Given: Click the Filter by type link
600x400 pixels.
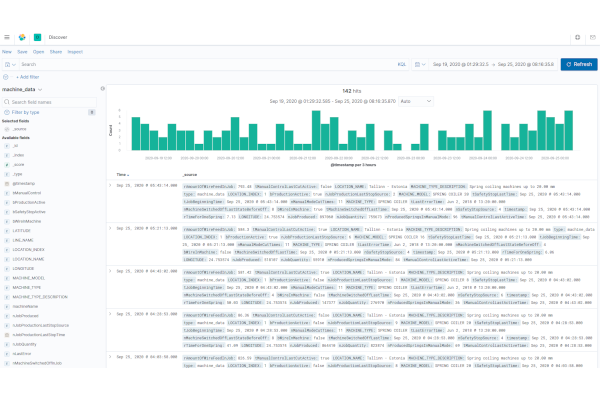Looking at the screenshot, I should point(25,112).
